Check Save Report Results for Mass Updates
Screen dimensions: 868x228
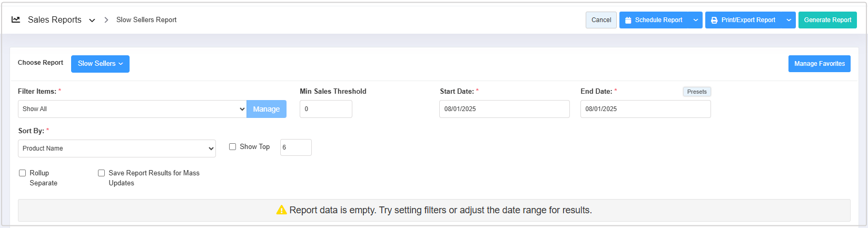click(x=102, y=173)
